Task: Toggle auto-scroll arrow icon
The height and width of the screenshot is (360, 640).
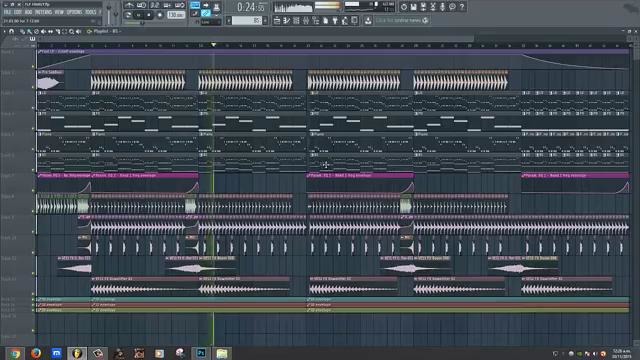Action: (206, 5)
